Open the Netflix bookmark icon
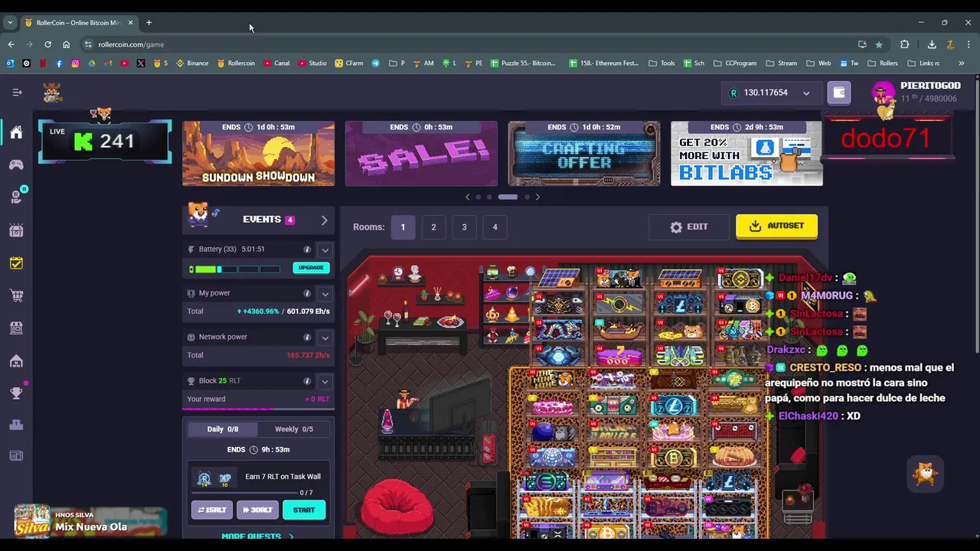The image size is (980, 551). (x=43, y=63)
